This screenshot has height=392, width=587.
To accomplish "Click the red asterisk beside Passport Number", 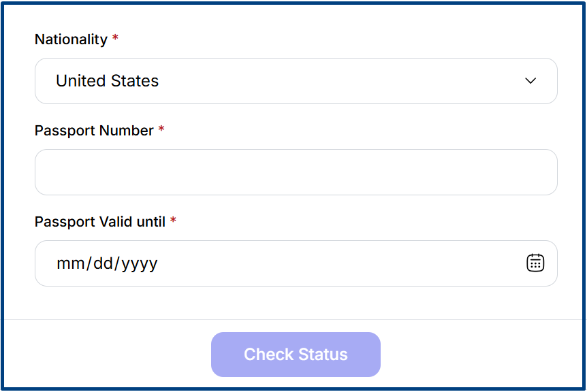I will coord(161,130).
